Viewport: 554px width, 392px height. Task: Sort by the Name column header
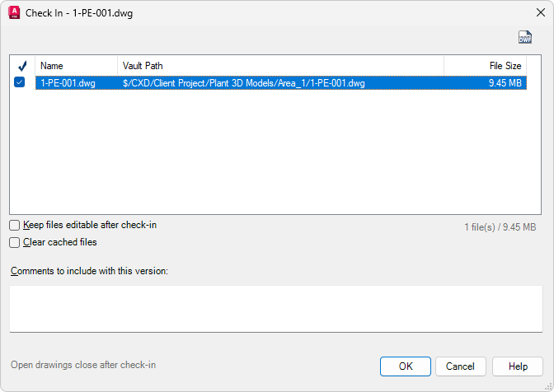click(x=76, y=66)
